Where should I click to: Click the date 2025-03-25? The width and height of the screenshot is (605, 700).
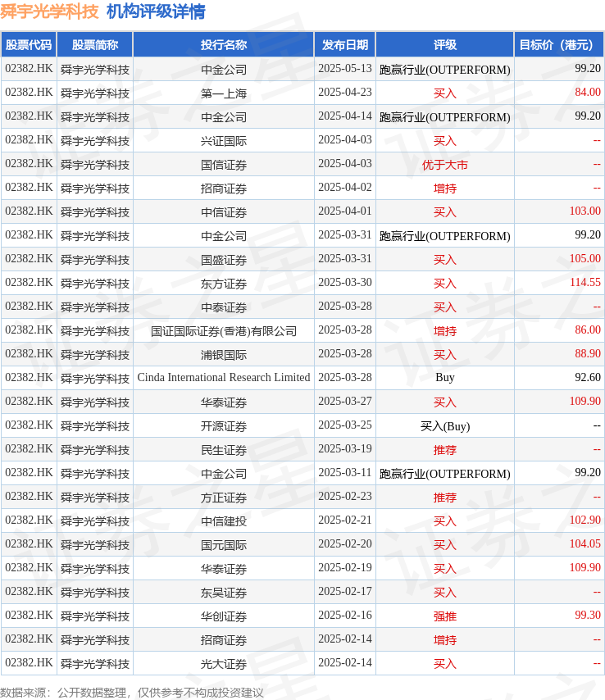tap(345, 425)
